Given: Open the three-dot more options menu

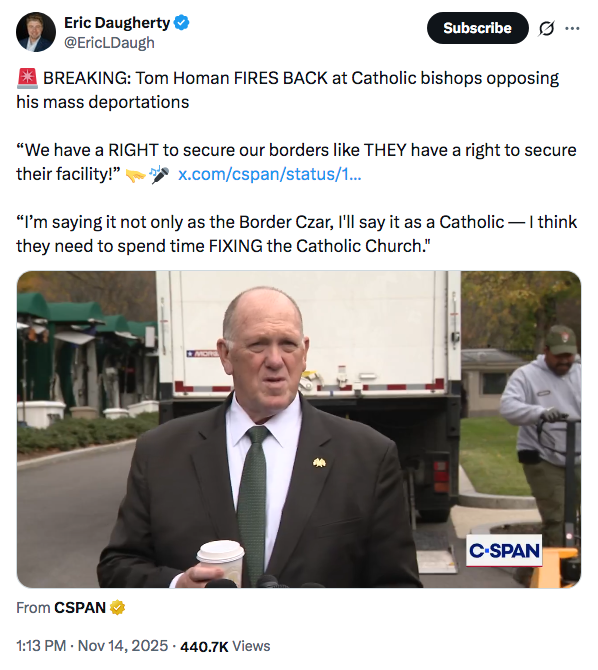Looking at the screenshot, I should click(572, 28).
